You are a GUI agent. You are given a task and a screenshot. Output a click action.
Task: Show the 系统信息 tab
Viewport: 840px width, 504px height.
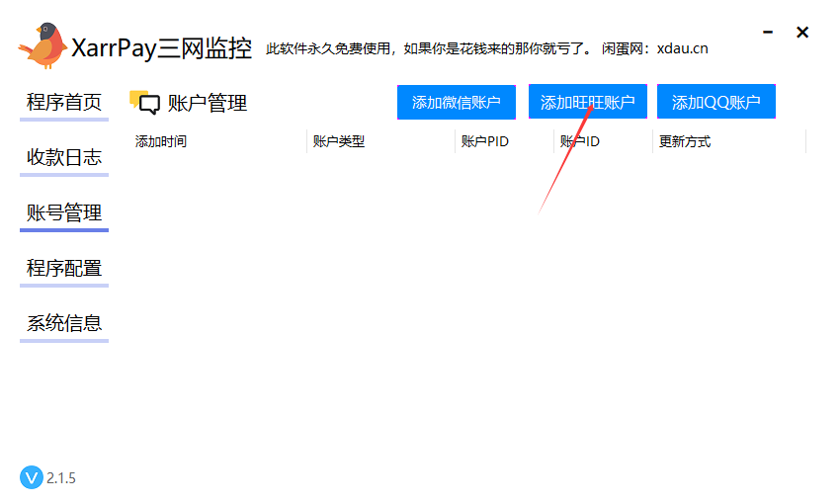click(x=64, y=323)
